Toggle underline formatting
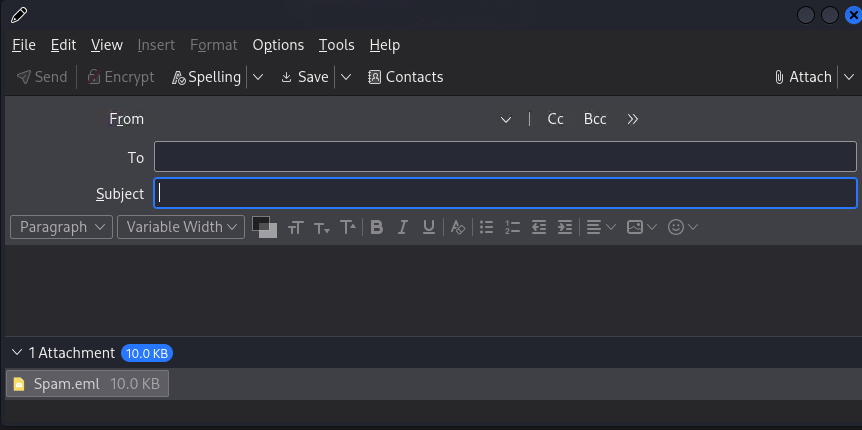The width and height of the screenshot is (862, 430). point(429,227)
